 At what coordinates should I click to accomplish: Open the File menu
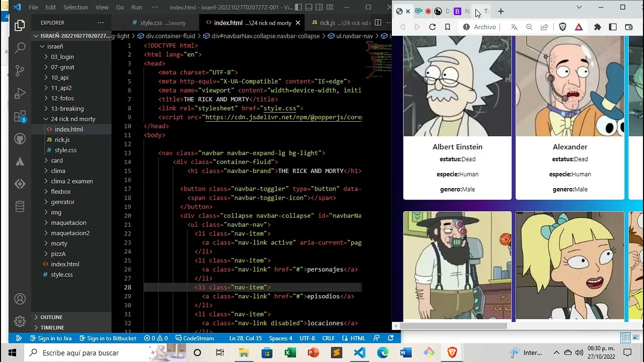tap(33, 8)
